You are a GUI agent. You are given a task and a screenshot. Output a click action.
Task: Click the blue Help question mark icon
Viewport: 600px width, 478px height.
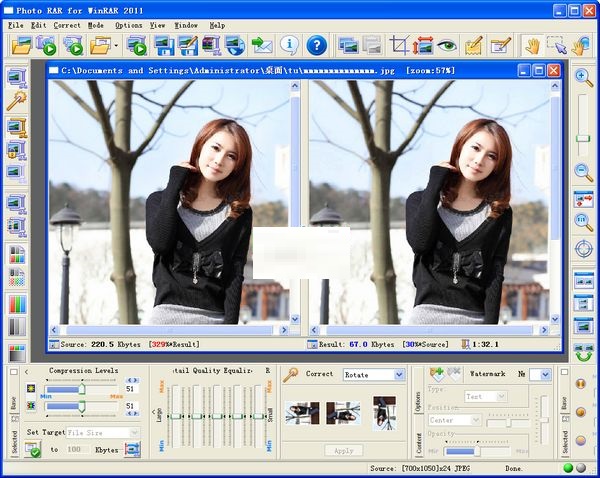pos(316,45)
